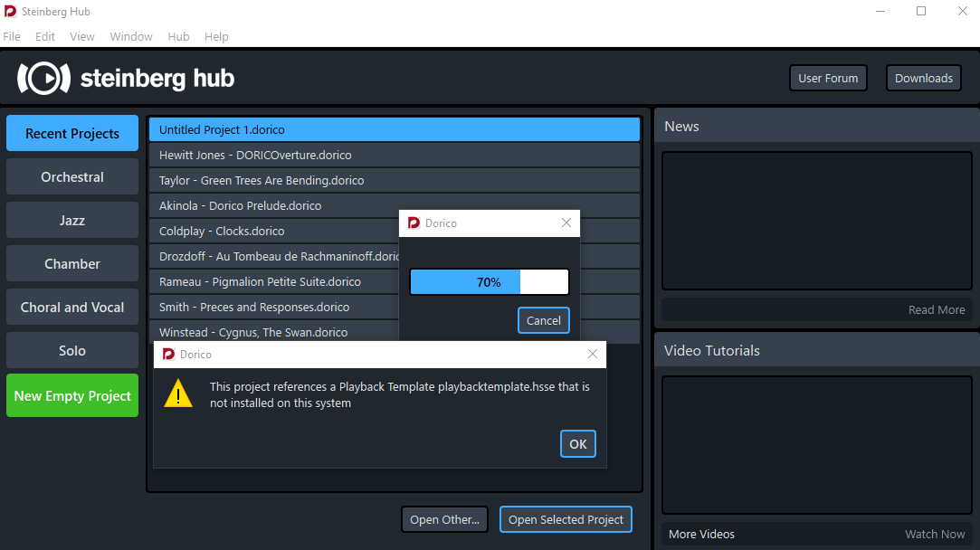Open the Window menu
The width and height of the screenshot is (980, 550).
click(x=131, y=37)
